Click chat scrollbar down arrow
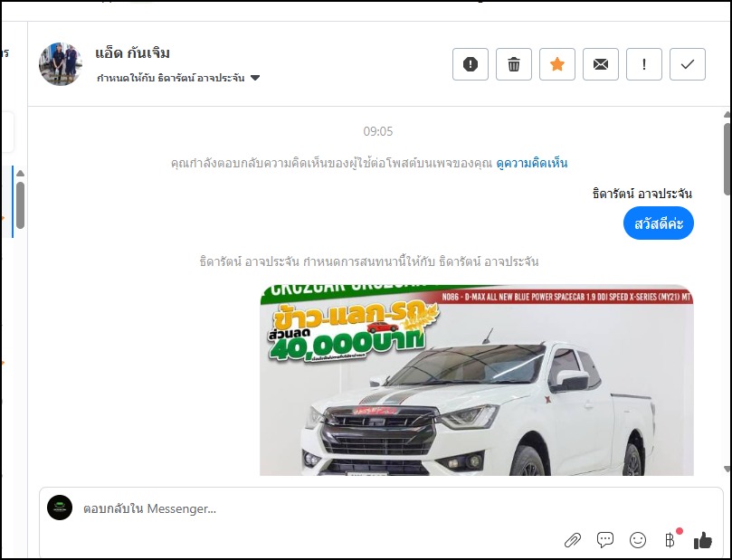 (x=727, y=469)
